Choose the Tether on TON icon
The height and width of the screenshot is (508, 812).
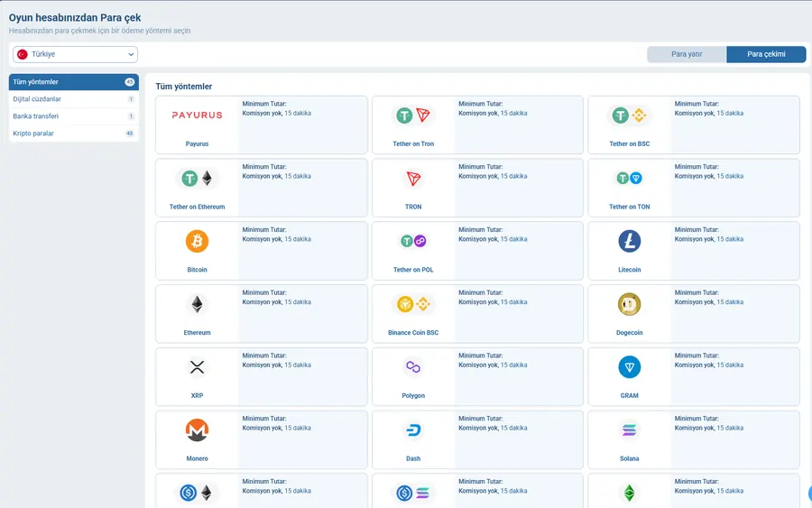629,178
